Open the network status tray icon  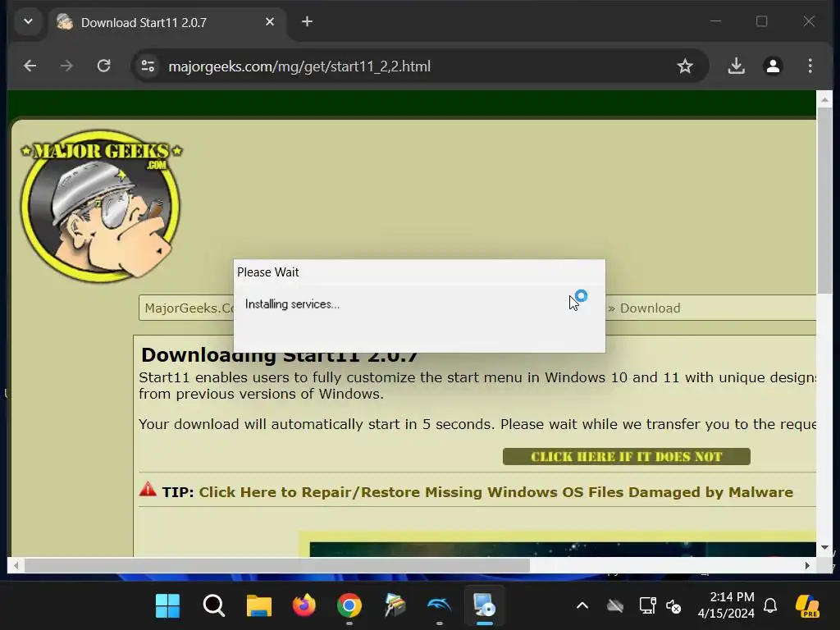pos(648,606)
